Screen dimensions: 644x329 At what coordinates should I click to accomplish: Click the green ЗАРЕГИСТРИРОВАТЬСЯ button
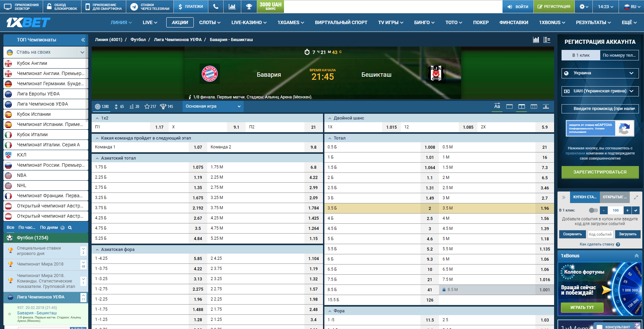[600, 172]
